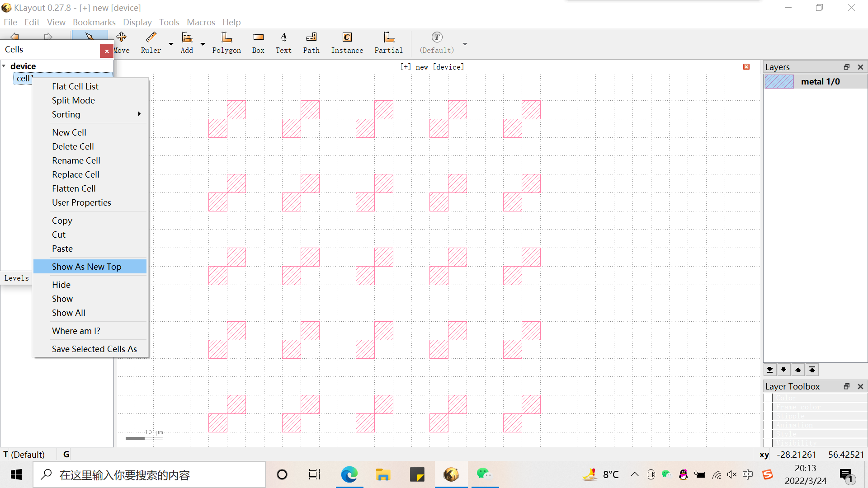This screenshot has width=868, height=488.
Task: Choose Flatten Cell from context menu
Action: point(74,188)
